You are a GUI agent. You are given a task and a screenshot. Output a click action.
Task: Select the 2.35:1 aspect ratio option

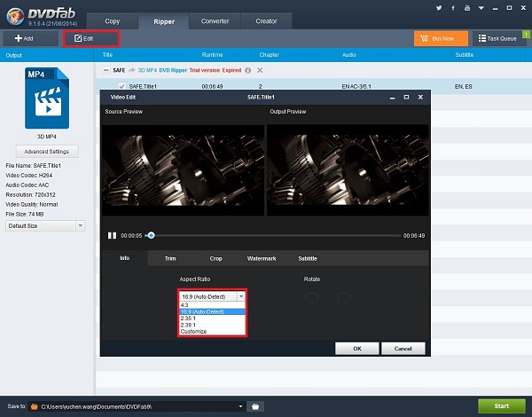(212, 319)
